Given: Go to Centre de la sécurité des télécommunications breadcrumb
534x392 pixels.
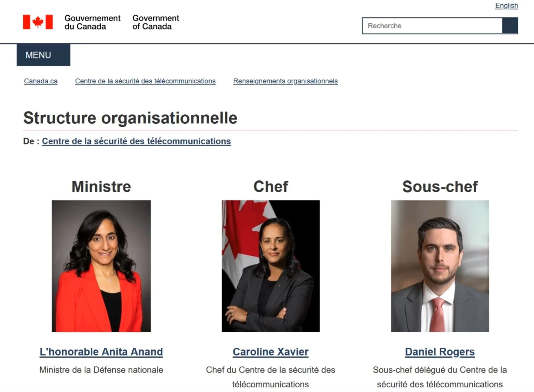Looking at the screenshot, I should [145, 81].
